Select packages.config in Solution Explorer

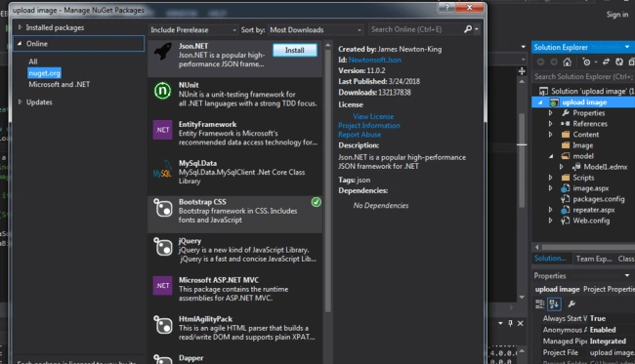tap(599, 199)
